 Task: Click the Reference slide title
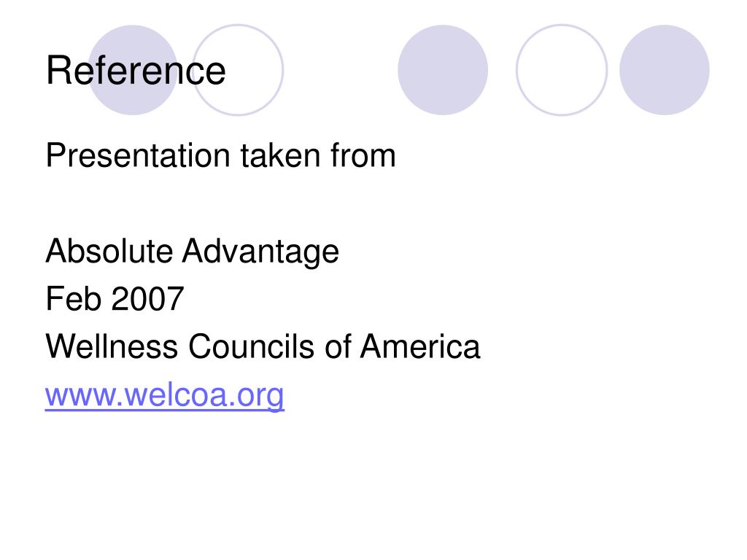(136, 71)
